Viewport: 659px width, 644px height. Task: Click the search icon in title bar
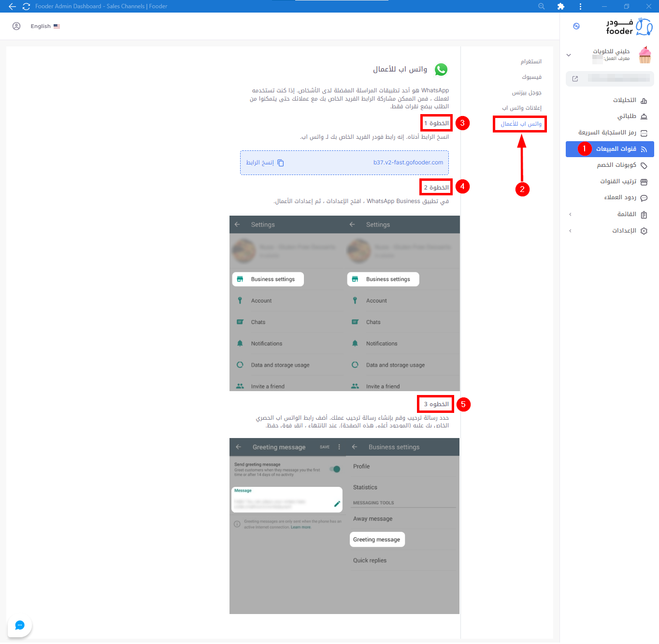click(541, 6)
